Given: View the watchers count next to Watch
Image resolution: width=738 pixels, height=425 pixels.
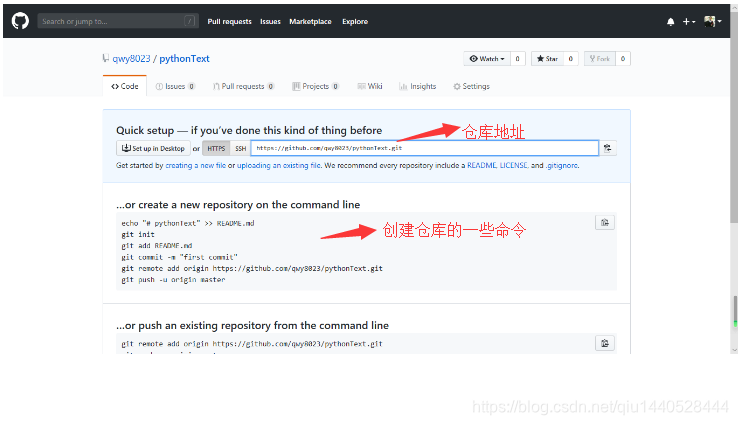Looking at the screenshot, I should [x=517, y=59].
